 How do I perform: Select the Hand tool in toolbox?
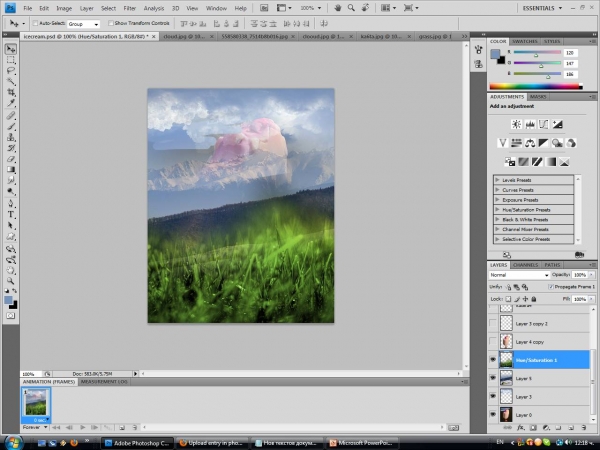pos(11,270)
